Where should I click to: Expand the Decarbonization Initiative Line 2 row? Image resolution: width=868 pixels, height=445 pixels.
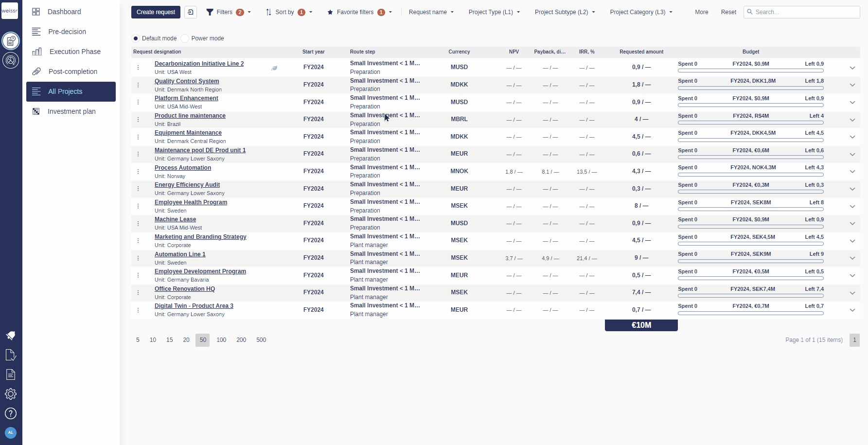(852, 68)
